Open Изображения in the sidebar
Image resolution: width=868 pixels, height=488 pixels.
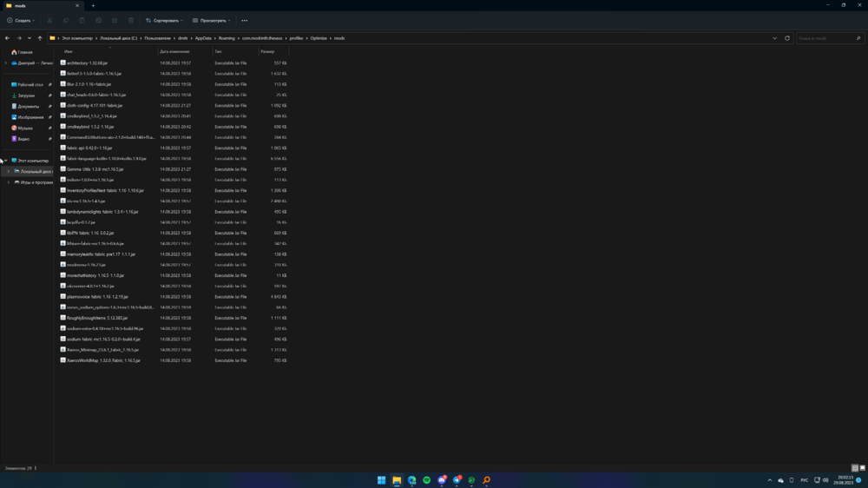[30, 117]
